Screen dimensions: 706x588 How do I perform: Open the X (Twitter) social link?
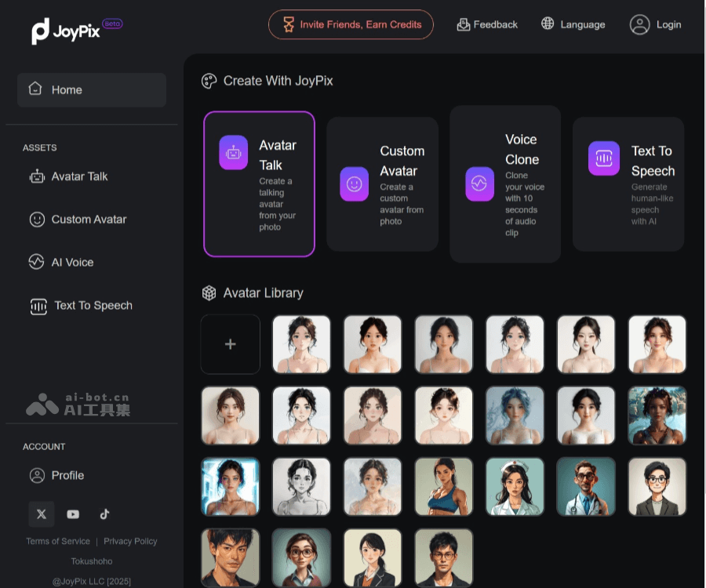(x=42, y=514)
